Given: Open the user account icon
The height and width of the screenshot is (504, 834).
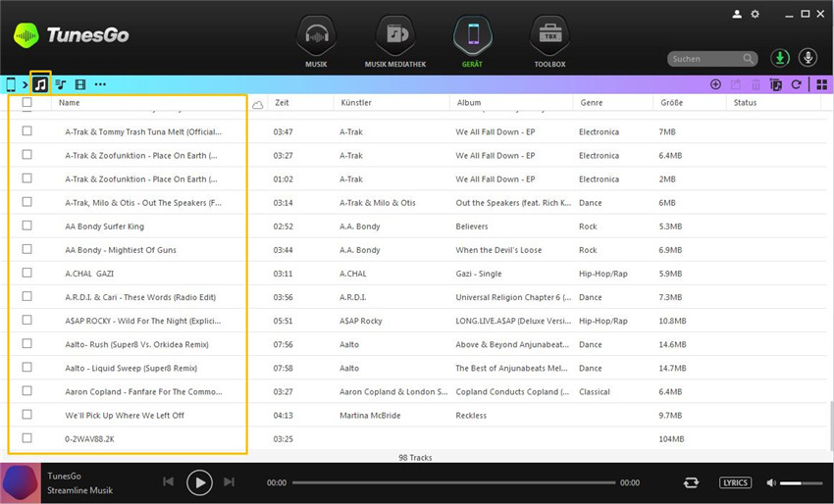Looking at the screenshot, I should (x=737, y=15).
